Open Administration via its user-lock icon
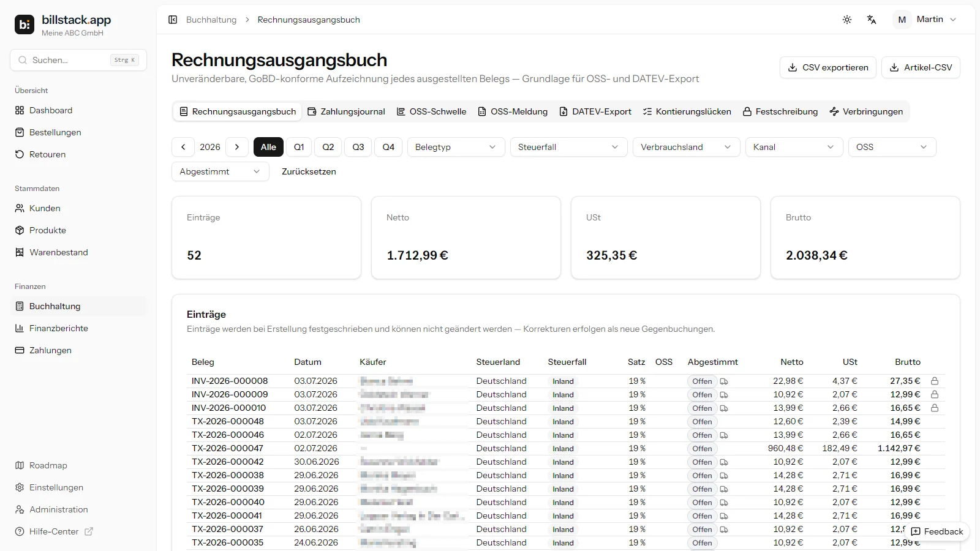The image size is (980, 551). click(x=20, y=509)
